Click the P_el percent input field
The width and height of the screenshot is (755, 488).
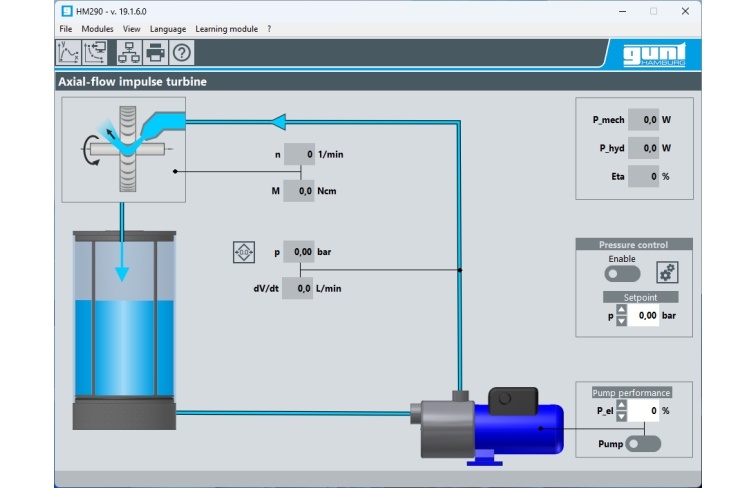(643, 411)
